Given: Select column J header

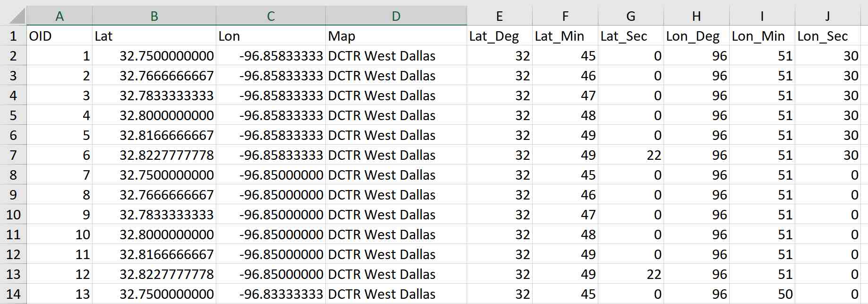Looking at the screenshot, I should coord(827,16).
